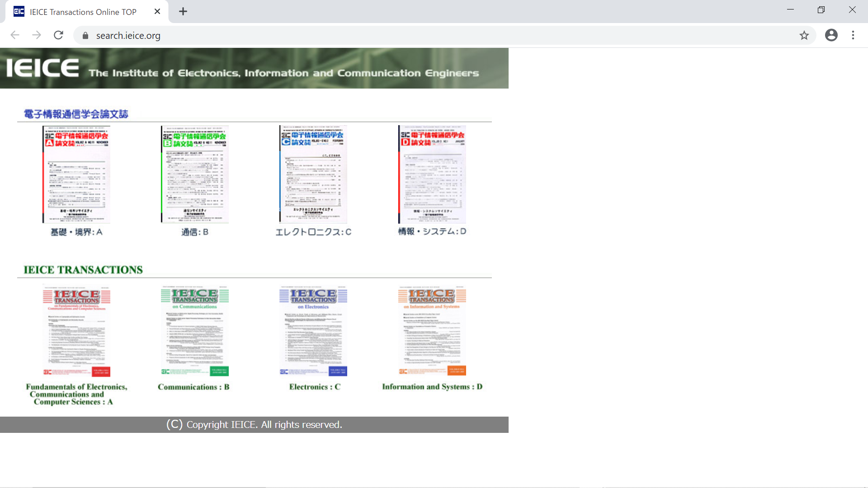Click the IEICE banner logo
This screenshot has height=488, width=868.
coord(42,68)
